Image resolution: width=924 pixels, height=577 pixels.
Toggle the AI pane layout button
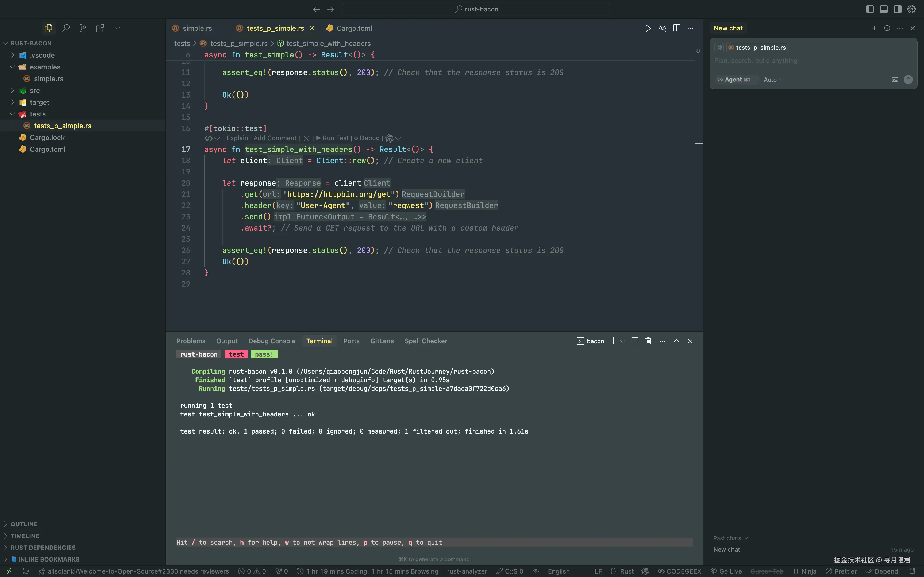[898, 9]
